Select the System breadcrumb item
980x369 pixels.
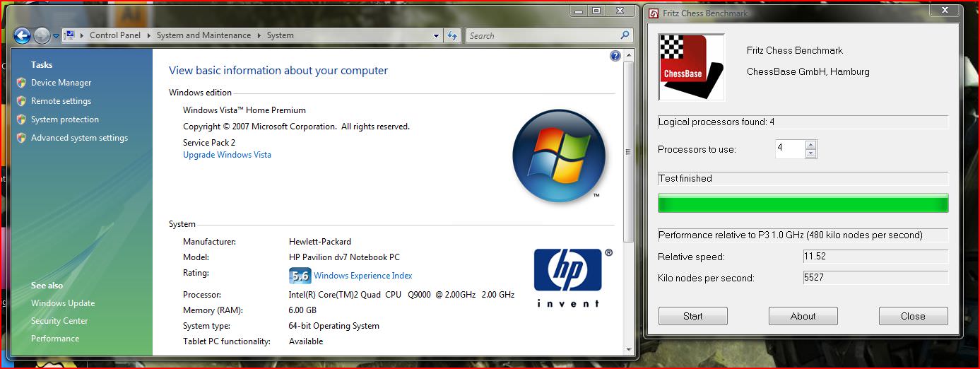281,35
